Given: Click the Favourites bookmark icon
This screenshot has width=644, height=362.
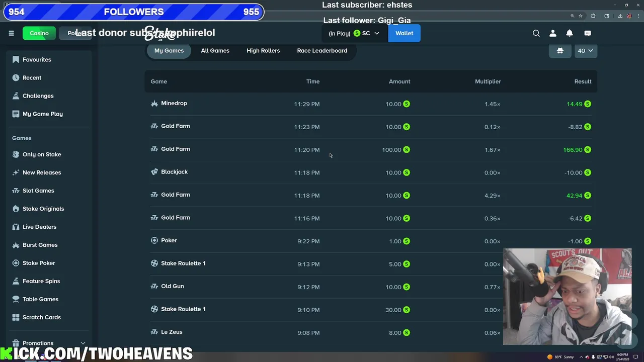Looking at the screenshot, I should click(x=16, y=60).
